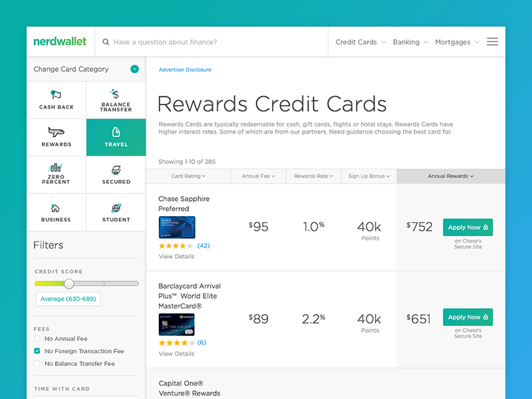Viewport: 532px width, 399px height.
Task: Click the credit score slider handle
Action: coord(69,284)
